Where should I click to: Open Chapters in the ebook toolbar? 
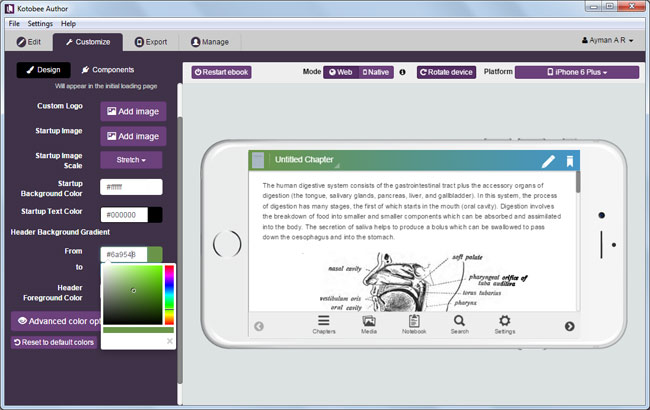(x=324, y=325)
